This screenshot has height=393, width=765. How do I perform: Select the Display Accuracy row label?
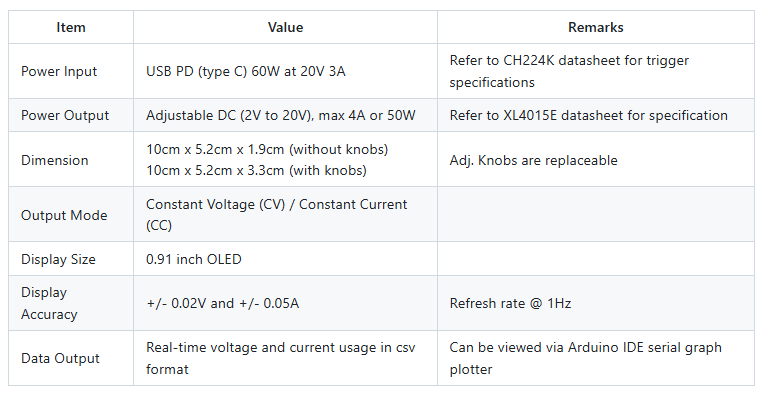[x=49, y=303]
